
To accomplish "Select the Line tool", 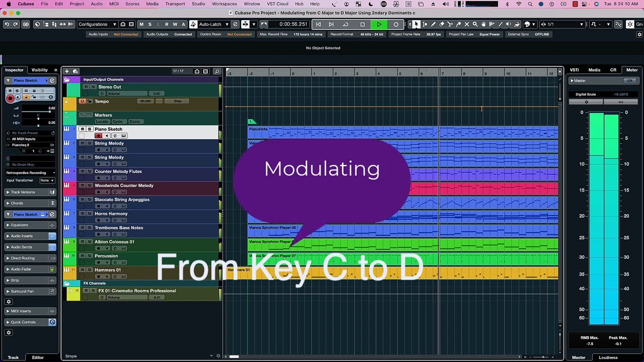I will (x=500, y=24).
